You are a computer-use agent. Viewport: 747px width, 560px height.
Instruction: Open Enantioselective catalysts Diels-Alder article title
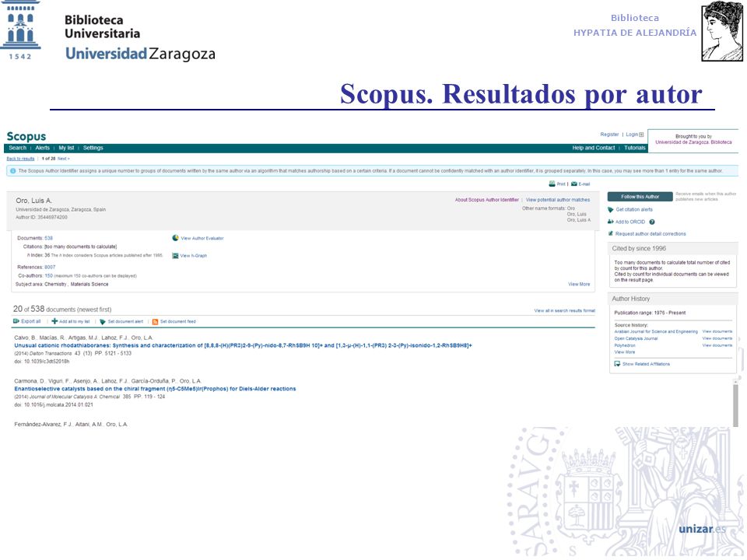click(155, 389)
